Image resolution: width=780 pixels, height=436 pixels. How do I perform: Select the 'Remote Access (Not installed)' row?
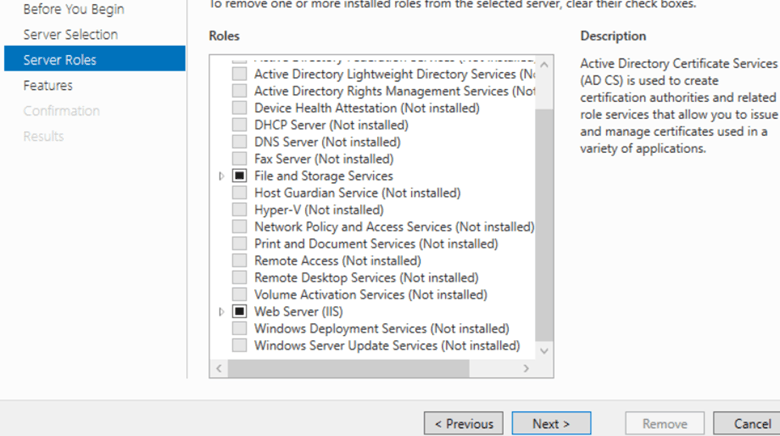(338, 260)
